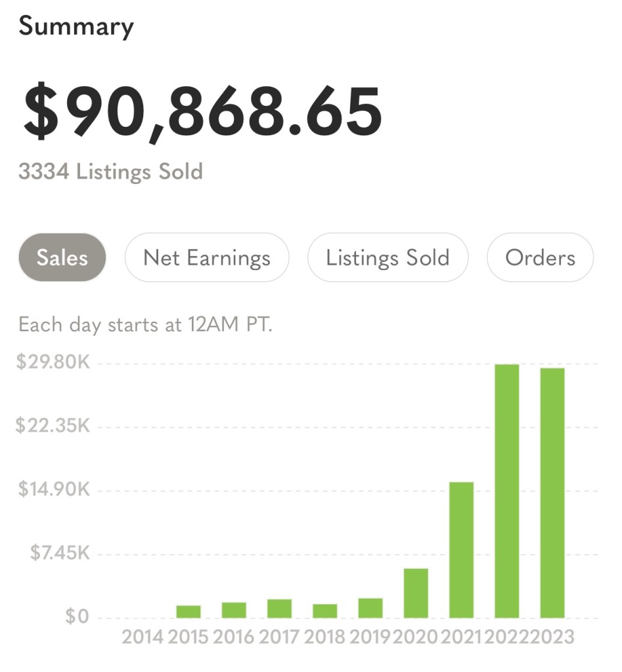Screen dimensions: 622x672
Task: Tap the 2015 sales bar
Action: pos(189,612)
